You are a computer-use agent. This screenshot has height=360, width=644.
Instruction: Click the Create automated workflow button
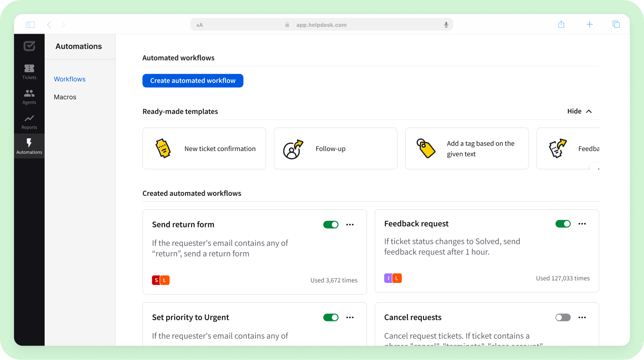(192, 81)
